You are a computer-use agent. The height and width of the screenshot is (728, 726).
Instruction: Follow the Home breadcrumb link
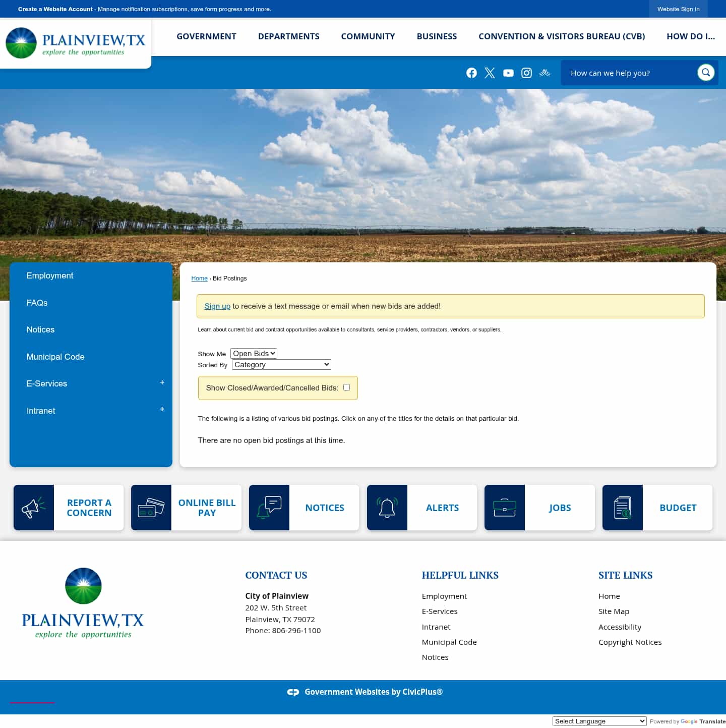tap(199, 278)
